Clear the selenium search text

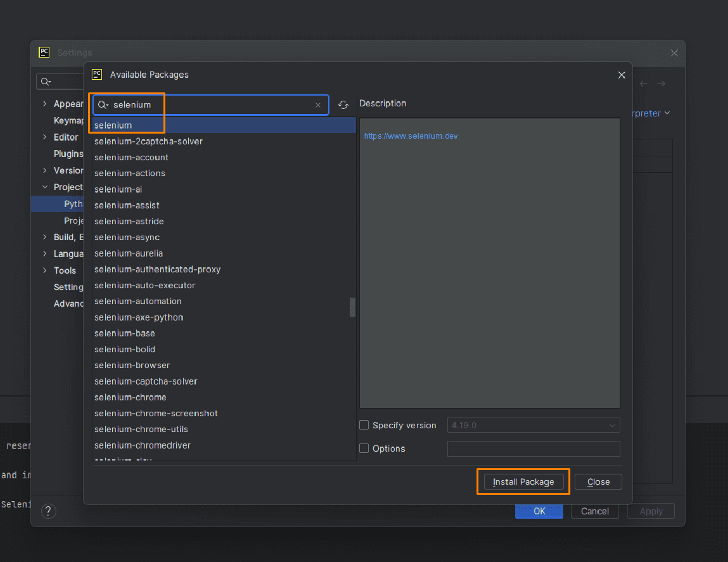click(318, 105)
